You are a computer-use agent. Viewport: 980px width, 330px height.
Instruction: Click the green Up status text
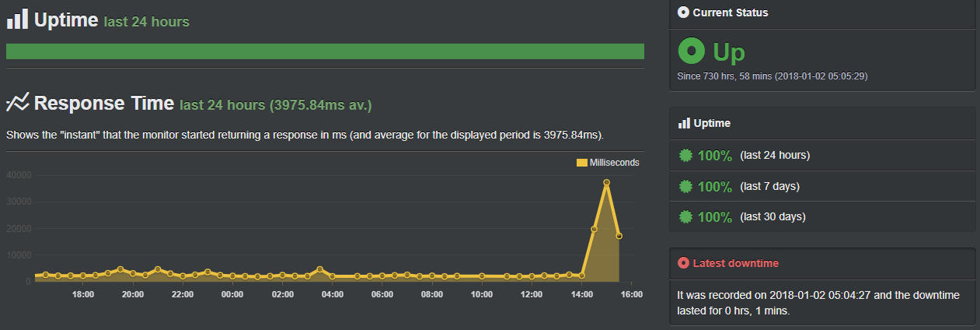[729, 52]
